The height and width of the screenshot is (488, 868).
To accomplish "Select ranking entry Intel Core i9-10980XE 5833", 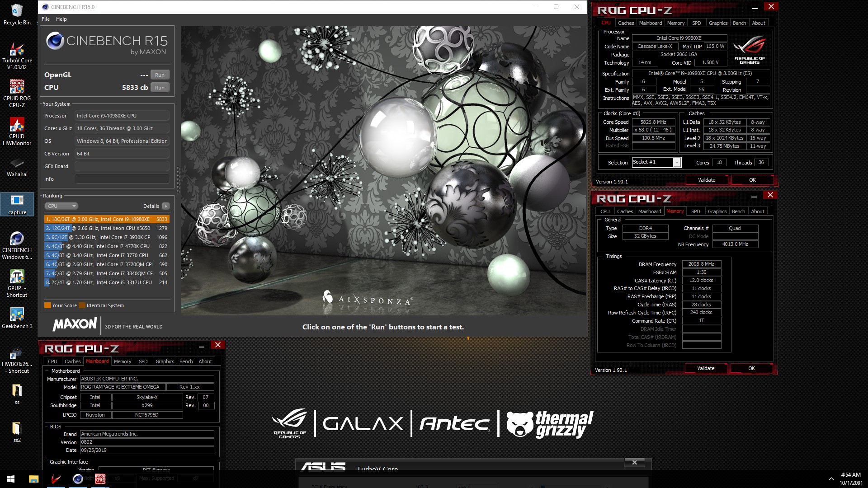I will click(107, 219).
